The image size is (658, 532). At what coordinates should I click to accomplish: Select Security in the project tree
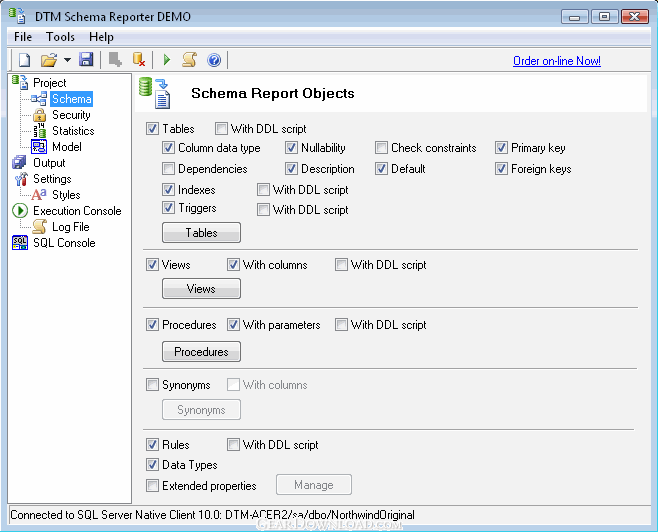(x=71, y=115)
